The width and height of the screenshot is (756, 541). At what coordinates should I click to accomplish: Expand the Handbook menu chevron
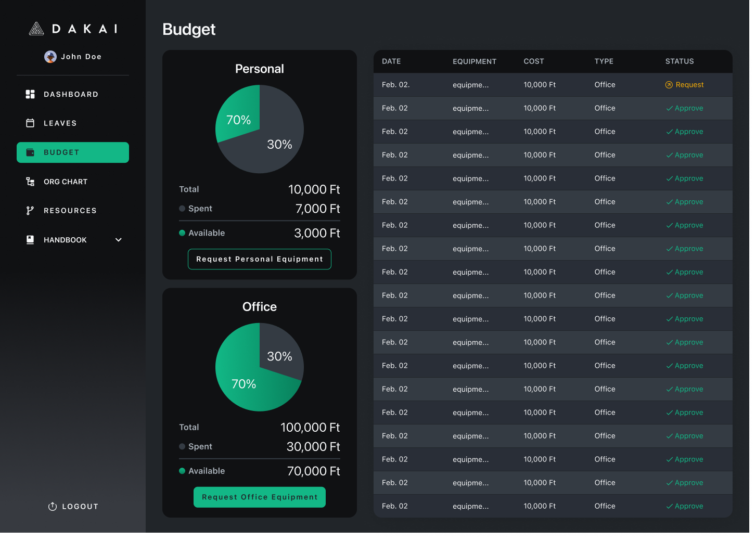[x=119, y=240]
